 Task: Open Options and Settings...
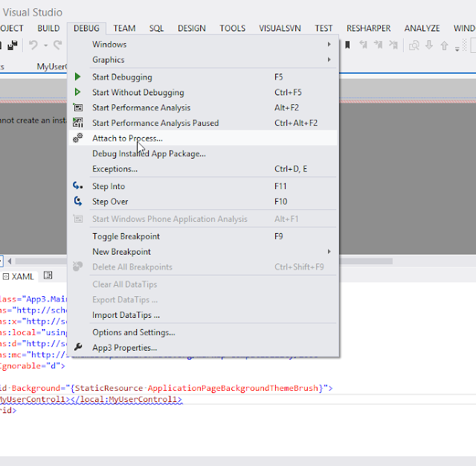pyautogui.click(x=203, y=332)
